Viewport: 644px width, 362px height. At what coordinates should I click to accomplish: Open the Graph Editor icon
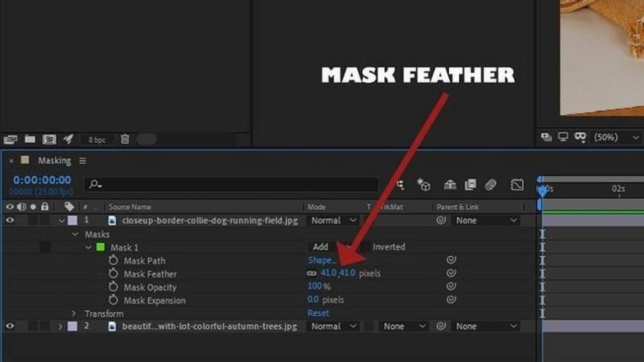517,185
